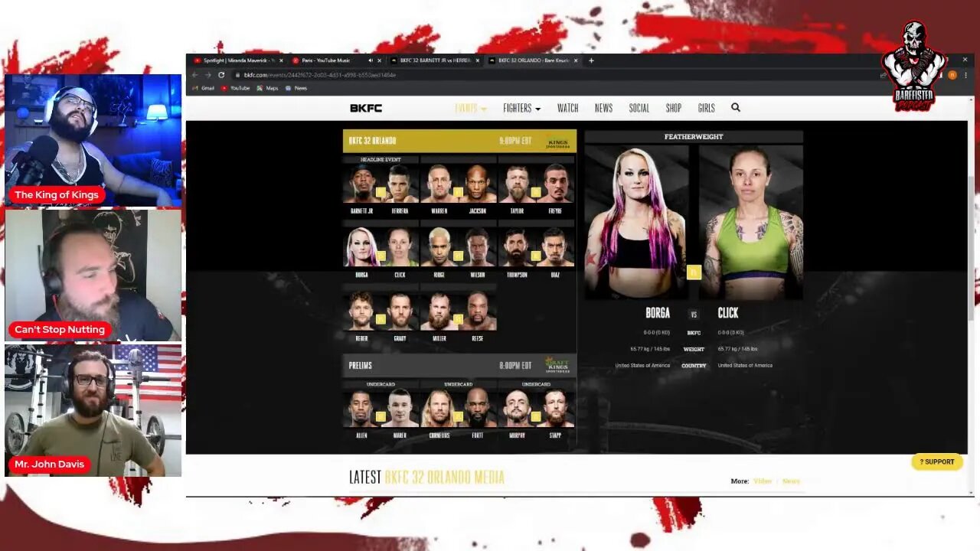Open Chrome's three-dot menu
Image resolution: width=980 pixels, height=551 pixels.
pos(965,75)
